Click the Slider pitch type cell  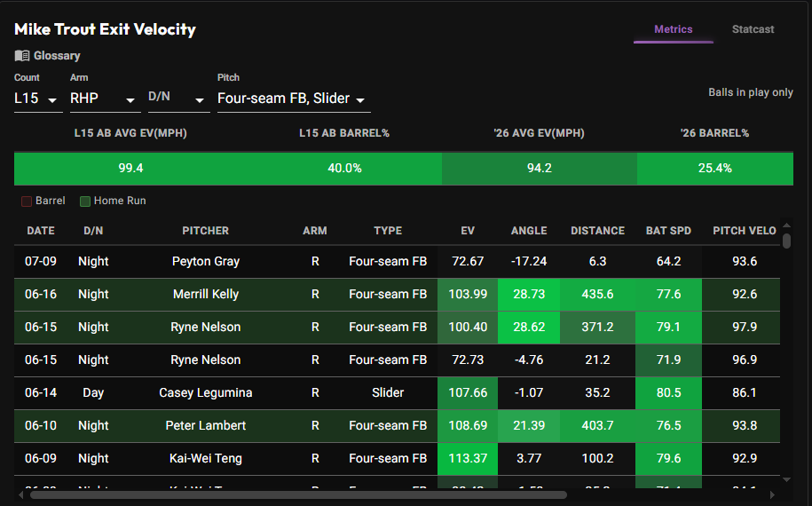(388, 392)
